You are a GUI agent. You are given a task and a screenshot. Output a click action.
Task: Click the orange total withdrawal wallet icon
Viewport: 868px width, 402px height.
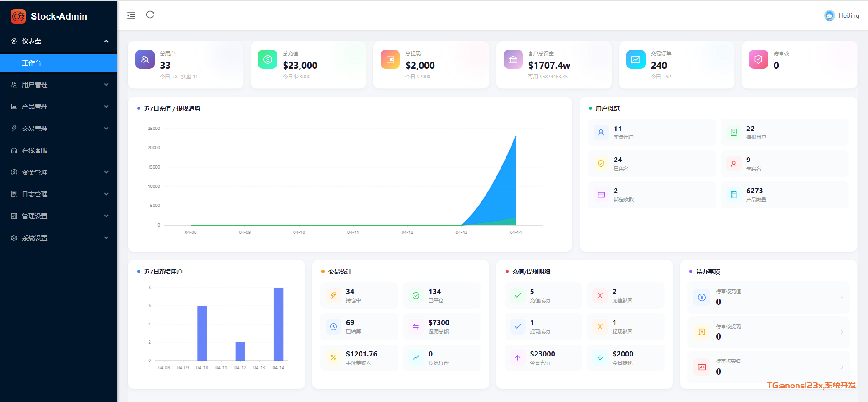(390, 59)
